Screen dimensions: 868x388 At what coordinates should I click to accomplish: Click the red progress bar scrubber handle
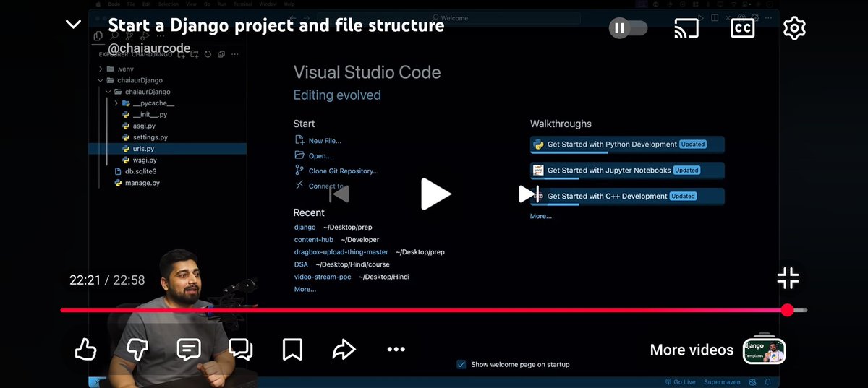click(787, 310)
